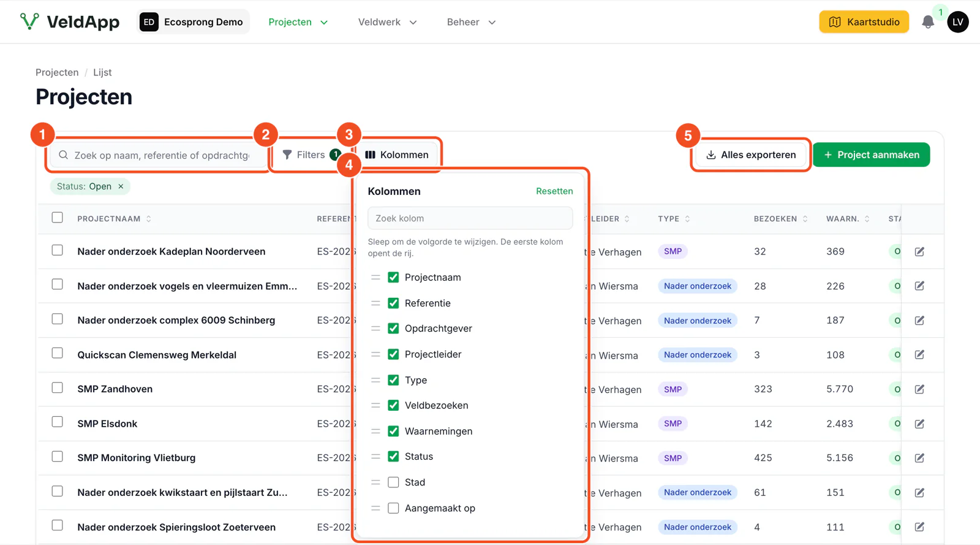Uncheck the Status column checkbox
This screenshot has height=545, width=980.
393,457
